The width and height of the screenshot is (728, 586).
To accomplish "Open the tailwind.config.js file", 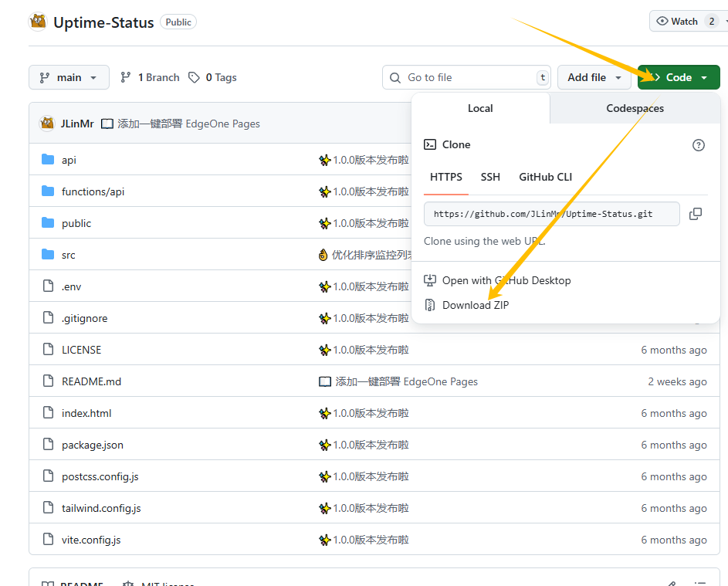I will click(x=101, y=508).
